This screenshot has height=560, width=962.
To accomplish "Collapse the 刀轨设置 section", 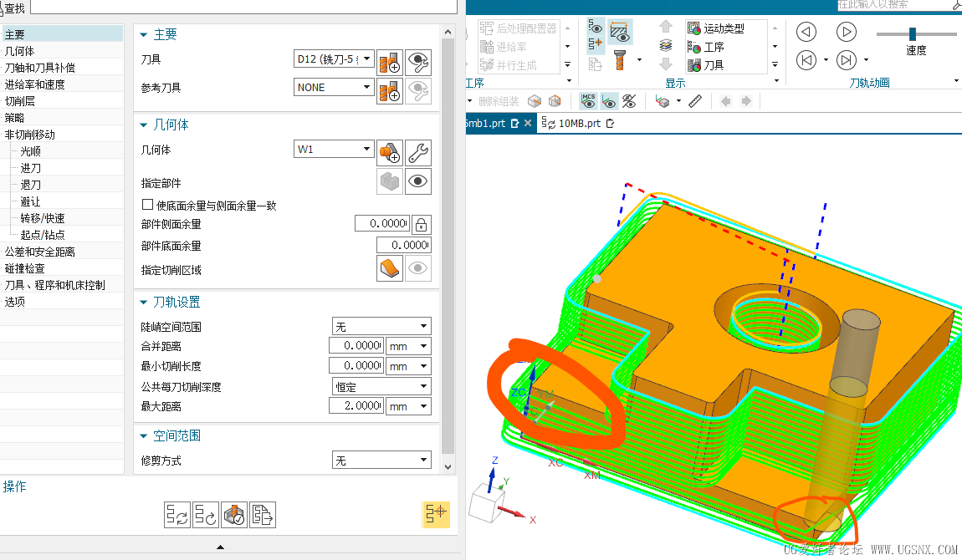I will [x=144, y=303].
